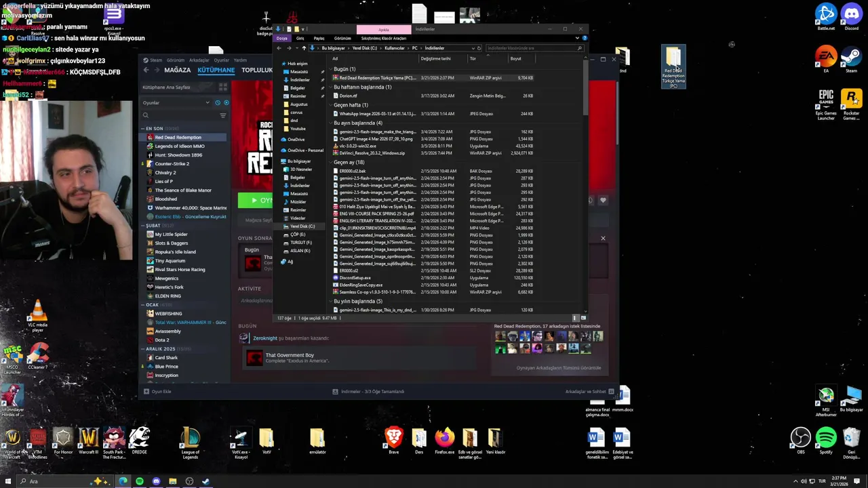Open the Arkadaşlar menu in Steam
This screenshot has width=868, height=488.
199,60
